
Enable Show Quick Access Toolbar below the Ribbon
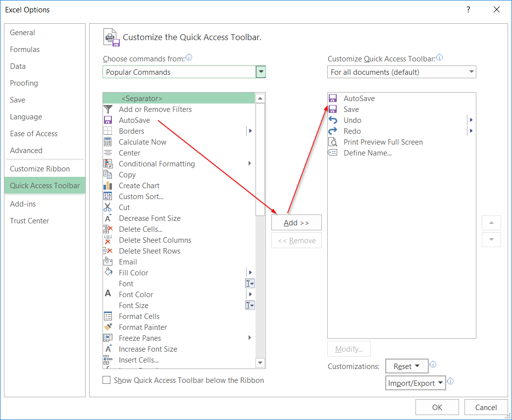coord(106,380)
